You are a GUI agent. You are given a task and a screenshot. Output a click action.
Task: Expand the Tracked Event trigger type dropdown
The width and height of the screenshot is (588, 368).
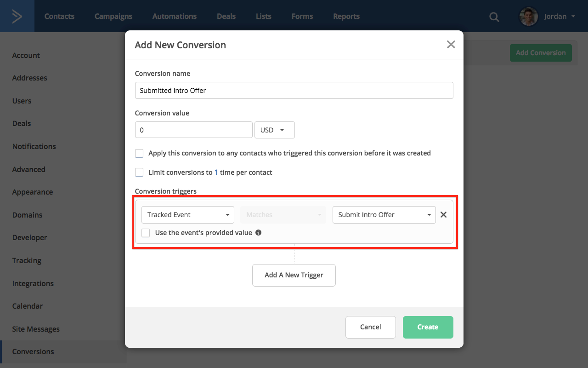188,215
